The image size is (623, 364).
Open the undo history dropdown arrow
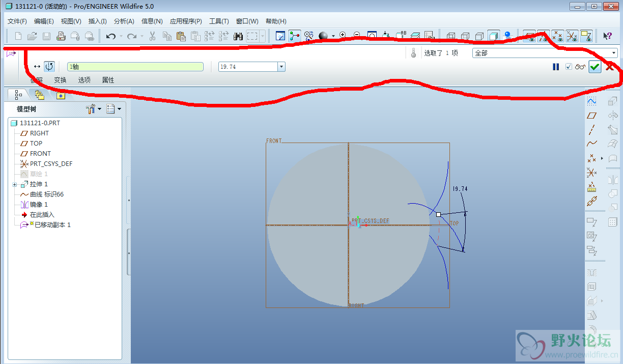pyautogui.click(x=121, y=36)
